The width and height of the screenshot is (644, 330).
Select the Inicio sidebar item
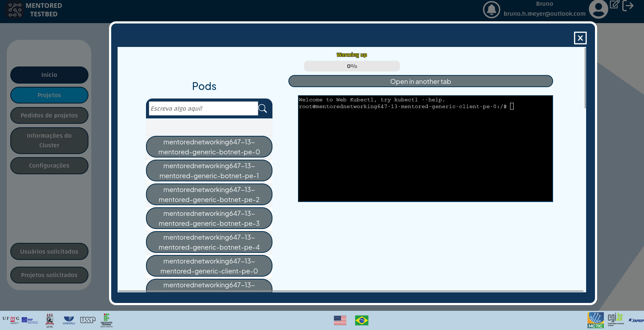pyautogui.click(x=49, y=75)
